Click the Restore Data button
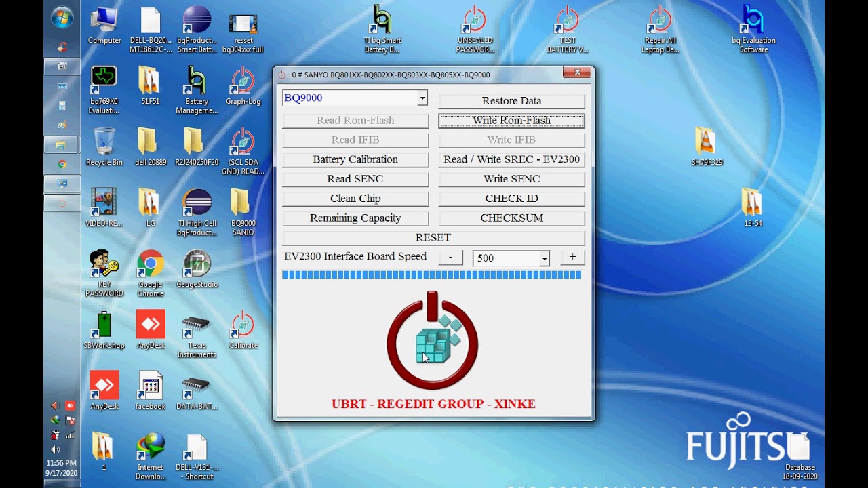This screenshot has width=868, height=488. [x=511, y=101]
